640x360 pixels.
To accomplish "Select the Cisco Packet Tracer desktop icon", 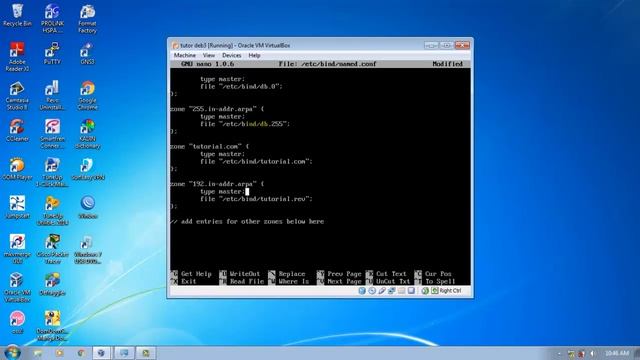I will 52,249.
